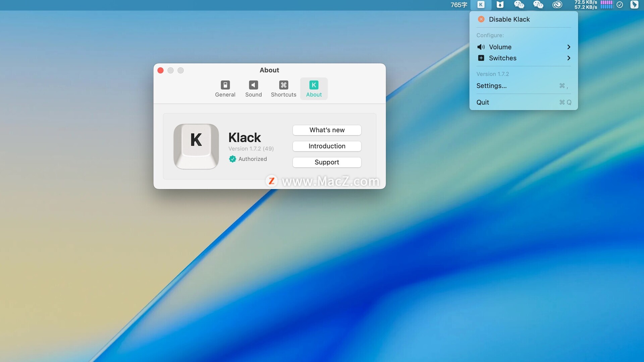
Task: Switch to the Sound tab
Action: point(253,89)
